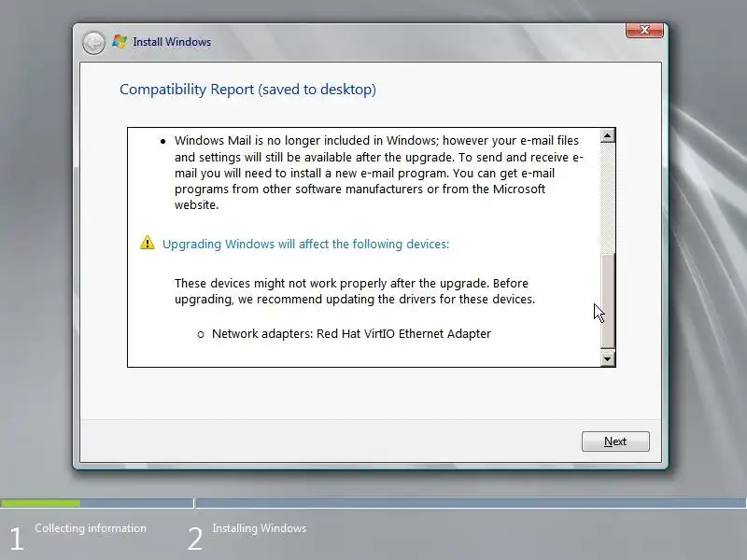Viewport: 747px width, 560px height.
Task: Click the 'Collecting information' step label
Action: click(x=91, y=528)
